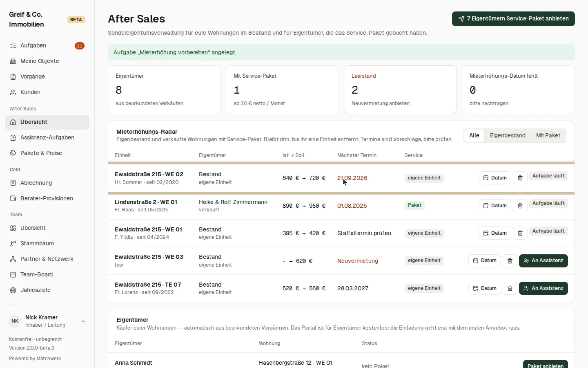Image resolution: width=588 pixels, height=368 pixels.
Task: Click Staffeltermin prüfen text
Action: click(x=364, y=233)
